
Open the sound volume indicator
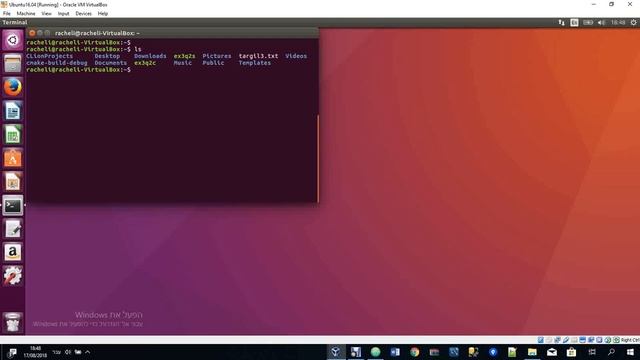(601, 22)
